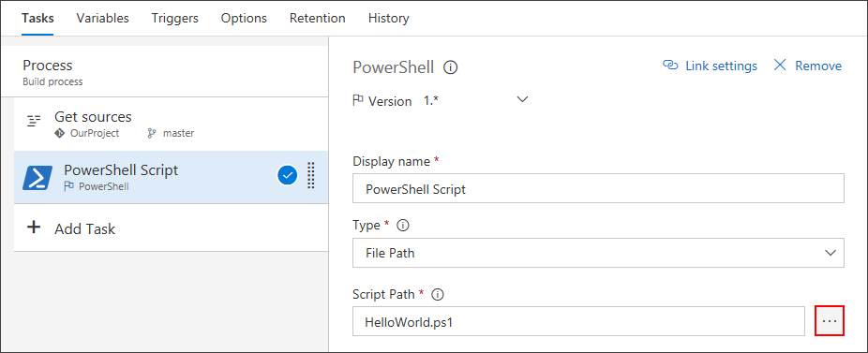Click the Get sources list icon
This screenshot has width=868, height=353.
[35, 121]
